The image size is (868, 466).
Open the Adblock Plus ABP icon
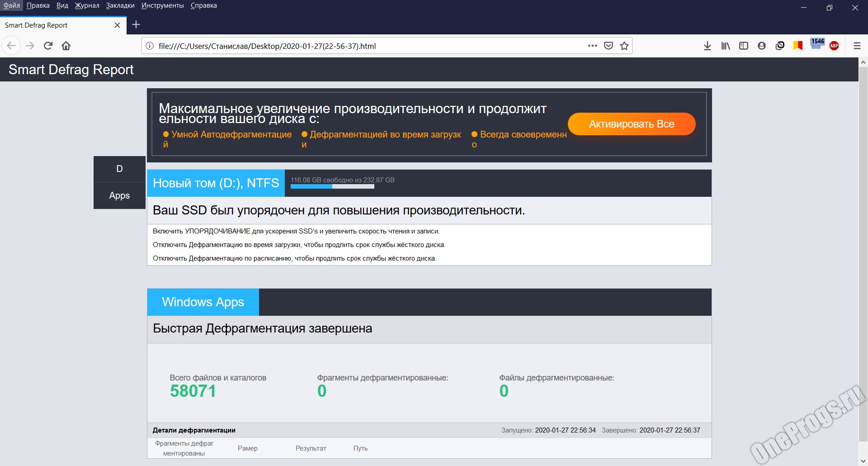point(834,46)
